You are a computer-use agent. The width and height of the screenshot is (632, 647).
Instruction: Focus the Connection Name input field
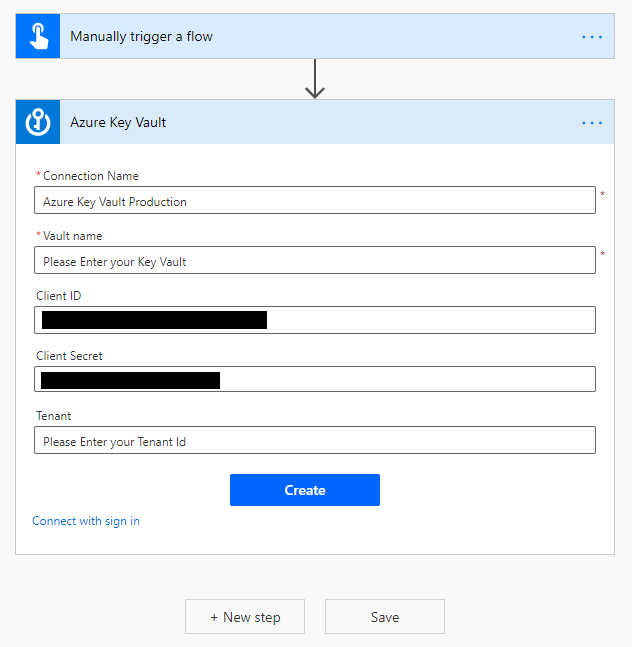[x=315, y=200]
